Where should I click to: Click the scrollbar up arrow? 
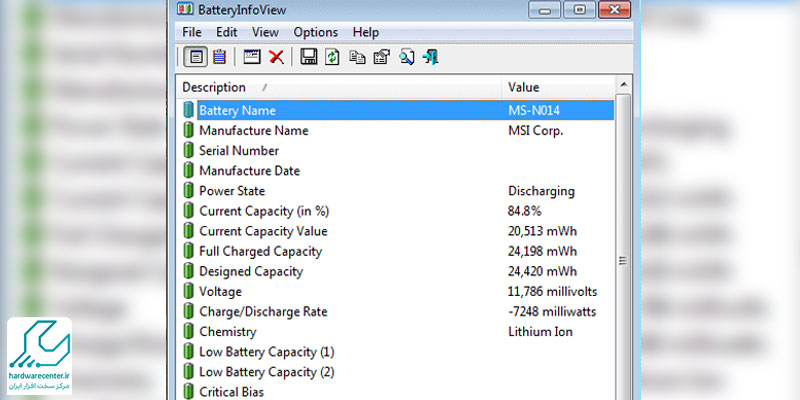tap(623, 85)
